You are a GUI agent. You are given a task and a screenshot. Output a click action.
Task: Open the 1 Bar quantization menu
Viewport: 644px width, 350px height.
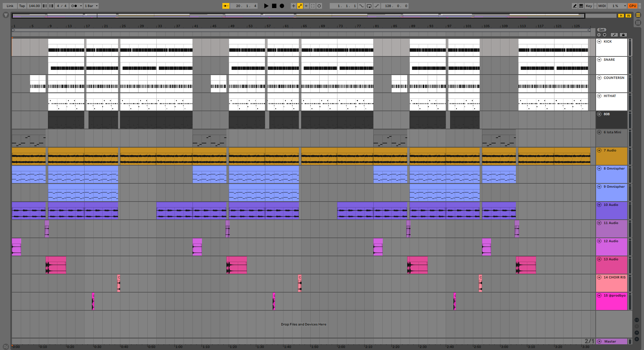tap(91, 6)
